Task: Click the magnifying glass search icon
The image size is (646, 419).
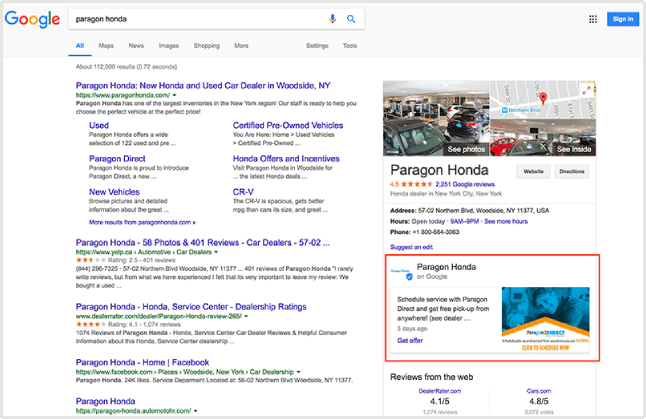Action: [351, 19]
